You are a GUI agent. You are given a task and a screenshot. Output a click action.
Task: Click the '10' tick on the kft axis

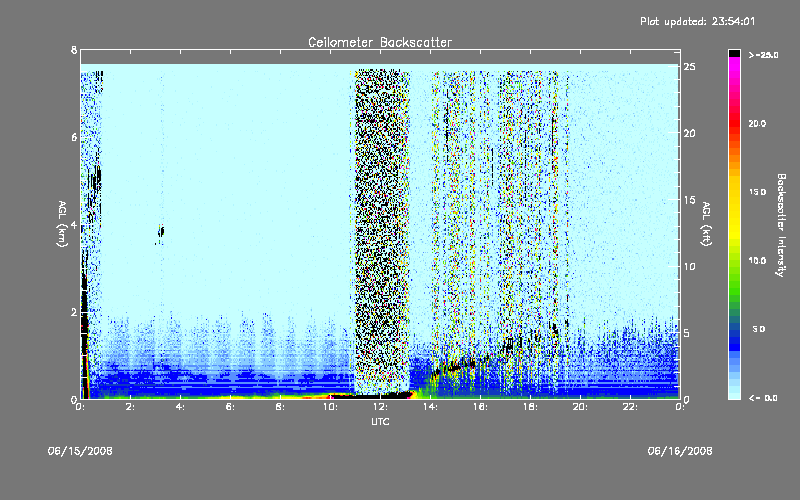point(689,266)
